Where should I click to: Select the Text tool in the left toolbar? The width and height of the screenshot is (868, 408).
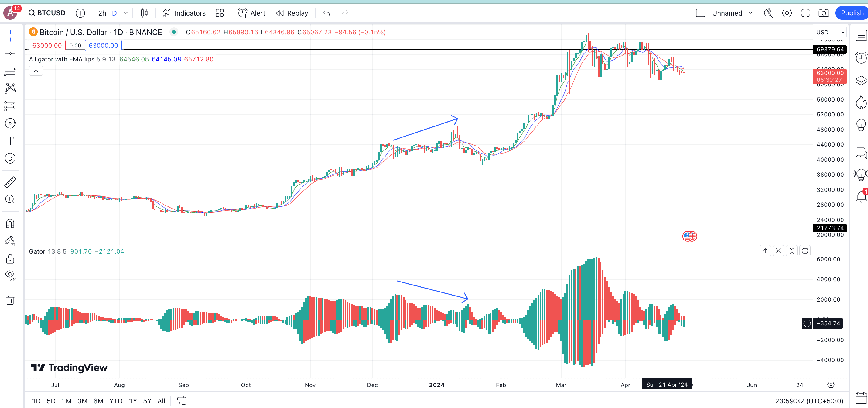click(10, 141)
